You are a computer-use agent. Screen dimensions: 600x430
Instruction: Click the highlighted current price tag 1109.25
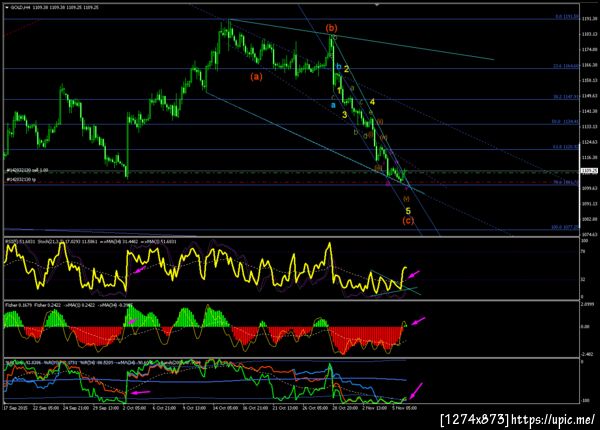(590, 171)
